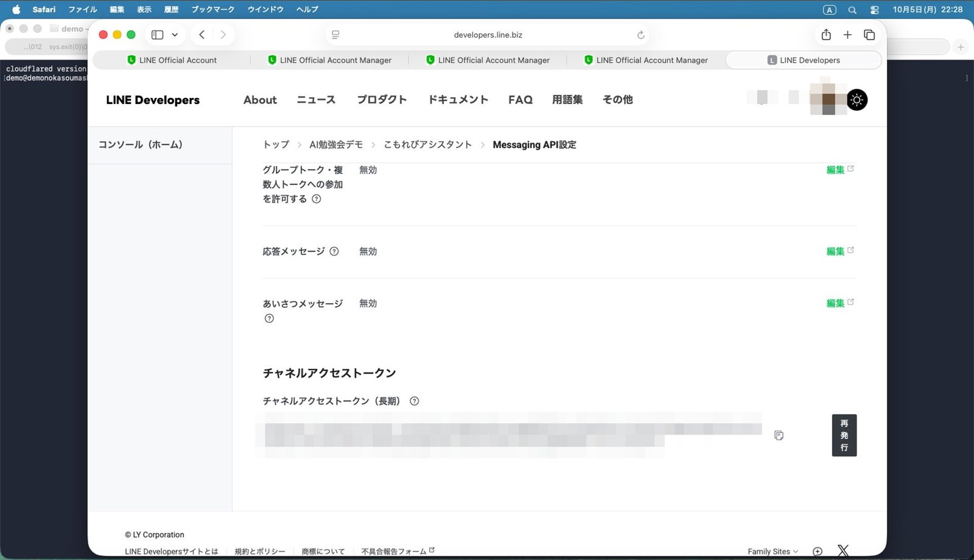Open the 編集 menu in menu bar

point(117,9)
